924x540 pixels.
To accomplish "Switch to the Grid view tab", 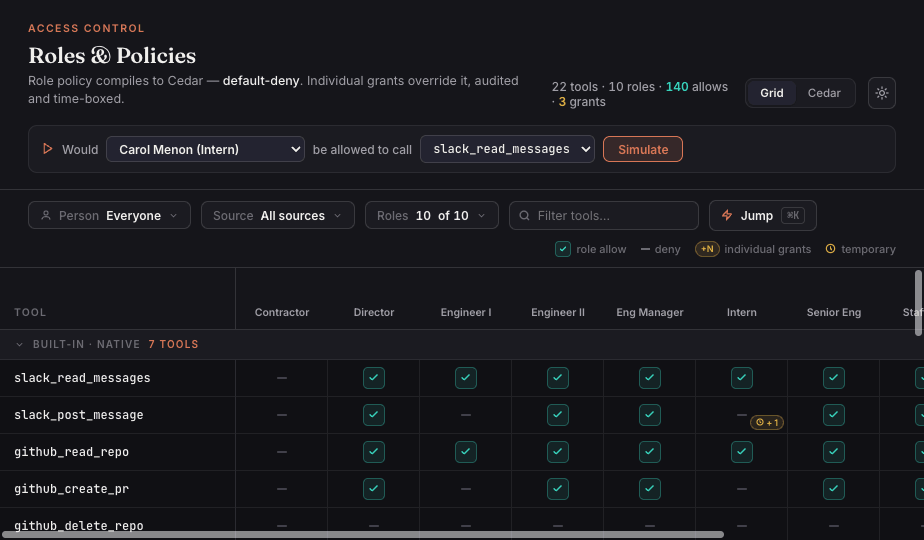I will point(771,93).
